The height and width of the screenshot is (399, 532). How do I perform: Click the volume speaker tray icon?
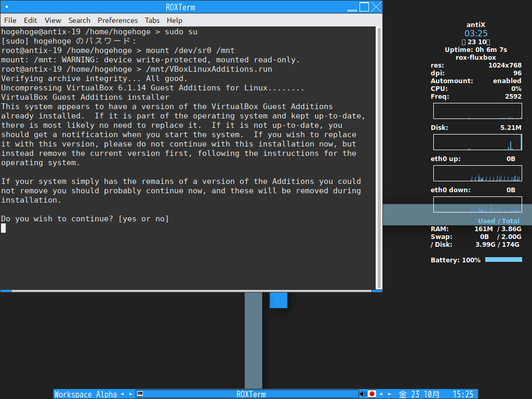(x=363, y=394)
